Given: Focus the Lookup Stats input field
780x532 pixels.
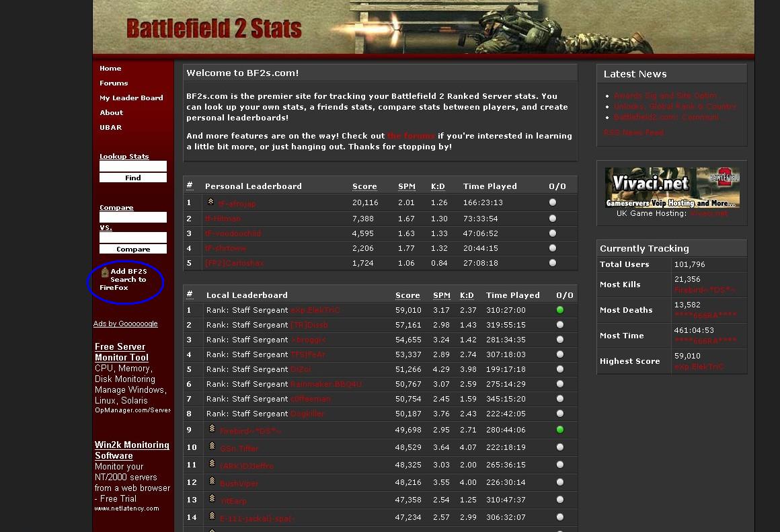Looking at the screenshot, I should coord(133,166).
